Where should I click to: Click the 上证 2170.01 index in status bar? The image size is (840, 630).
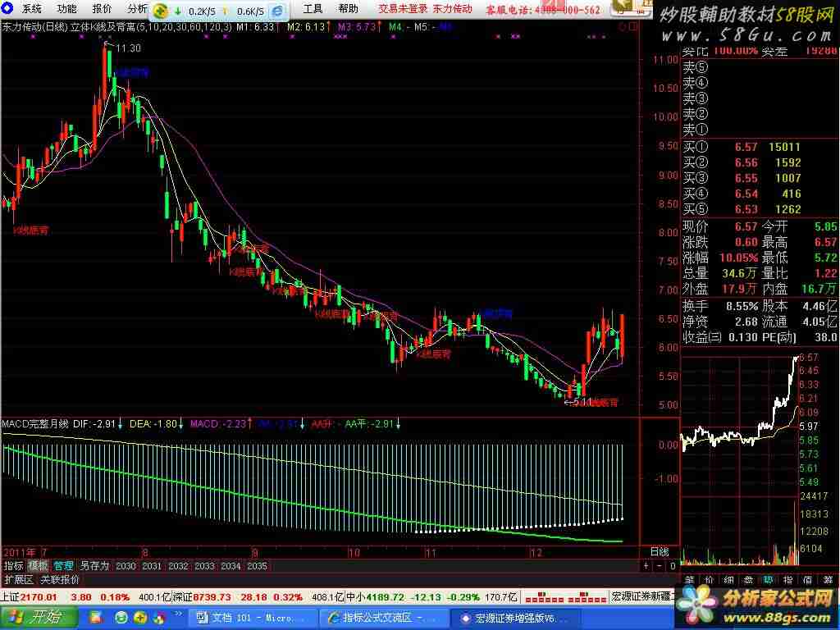[29, 597]
